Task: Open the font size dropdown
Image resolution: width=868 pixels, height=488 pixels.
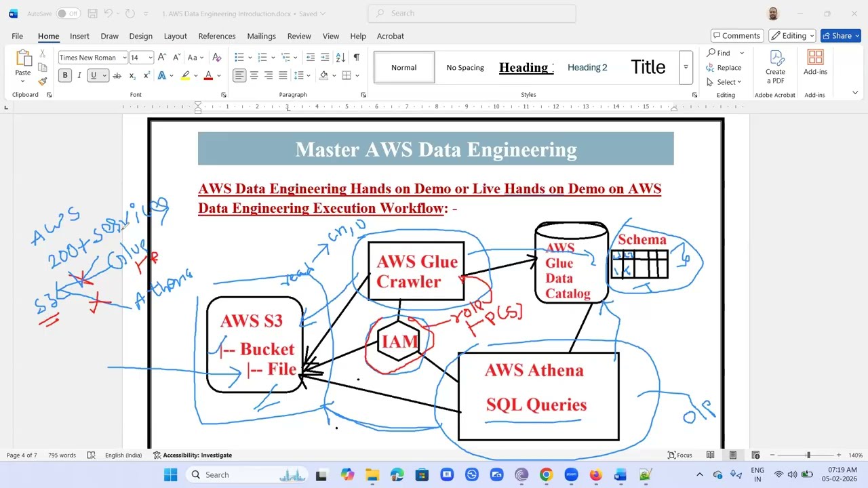Action: (x=151, y=58)
